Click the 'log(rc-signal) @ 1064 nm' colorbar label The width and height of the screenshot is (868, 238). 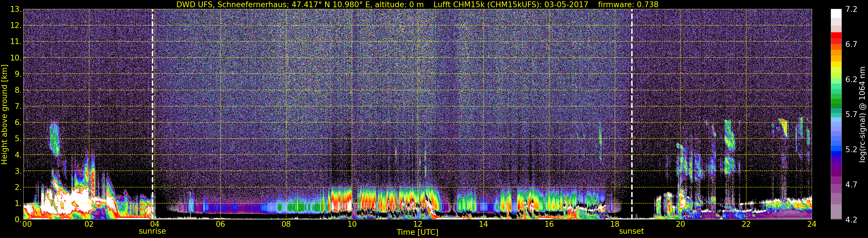(x=862, y=114)
